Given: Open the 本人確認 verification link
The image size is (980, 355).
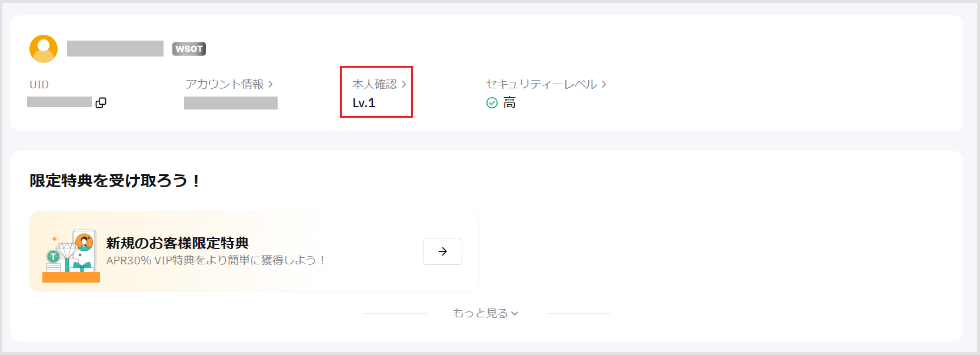Looking at the screenshot, I should (x=375, y=84).
